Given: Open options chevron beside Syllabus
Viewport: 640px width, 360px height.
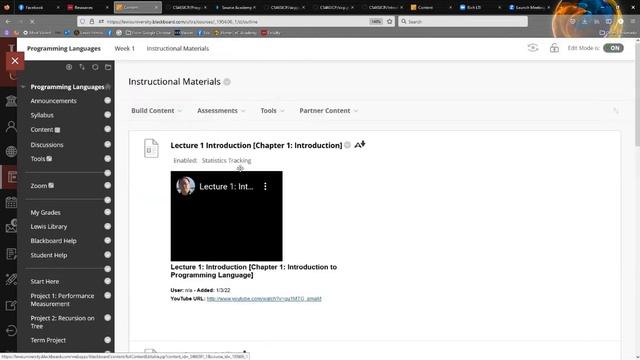Looking at the screenshot, I should (107, 115).
